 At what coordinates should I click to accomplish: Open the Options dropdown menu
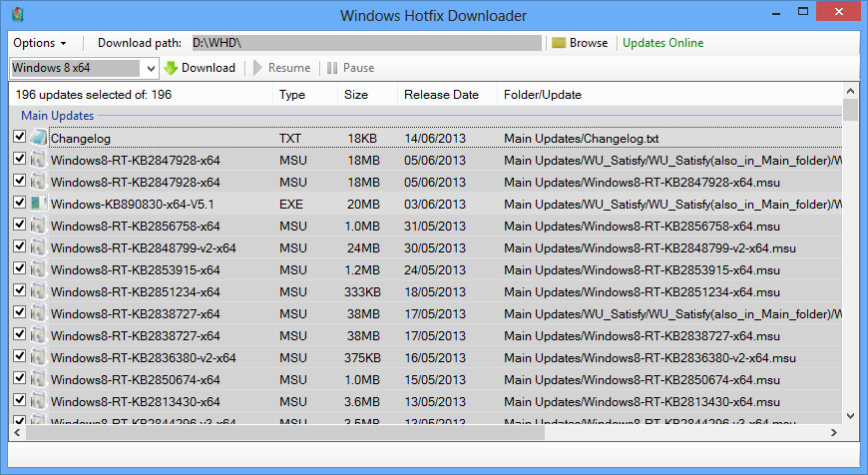tap(40, 43)
